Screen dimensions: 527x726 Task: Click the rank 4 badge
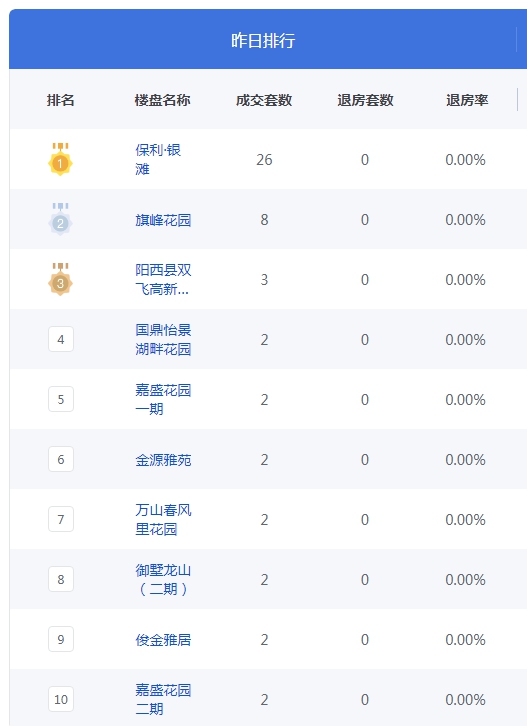point(61,339)
